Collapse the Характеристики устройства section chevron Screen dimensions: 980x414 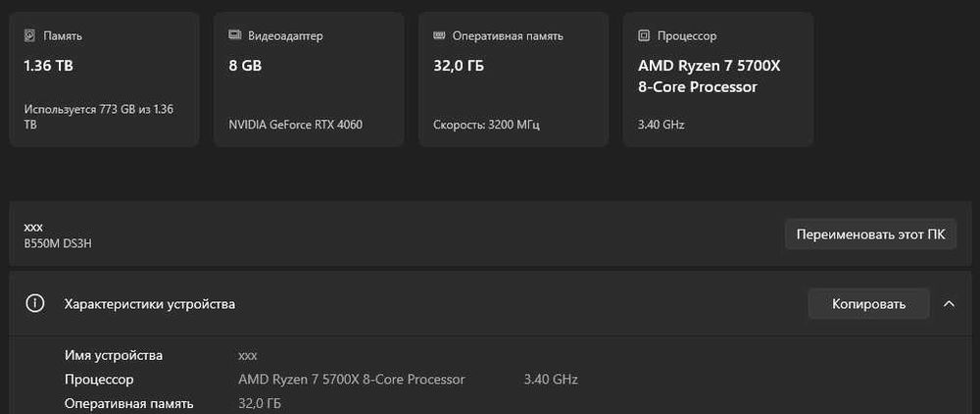click(949, 304)
